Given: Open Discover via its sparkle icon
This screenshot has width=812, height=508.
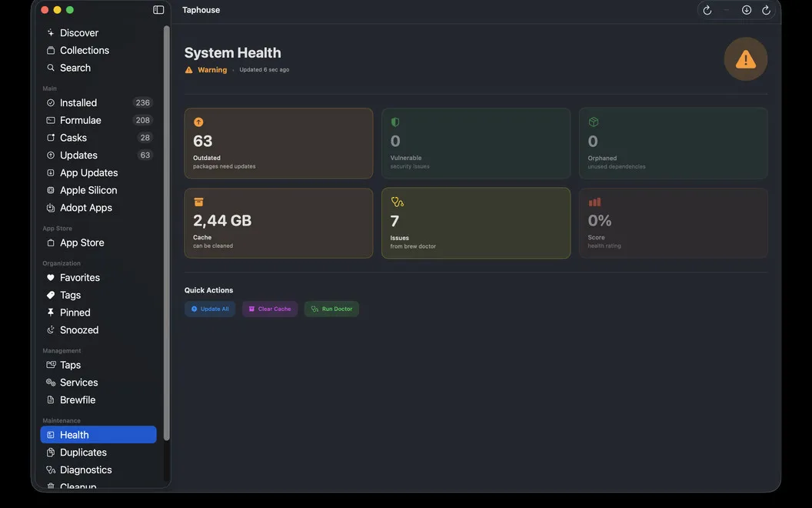Looking at the screenshot, I should (51, 32).
